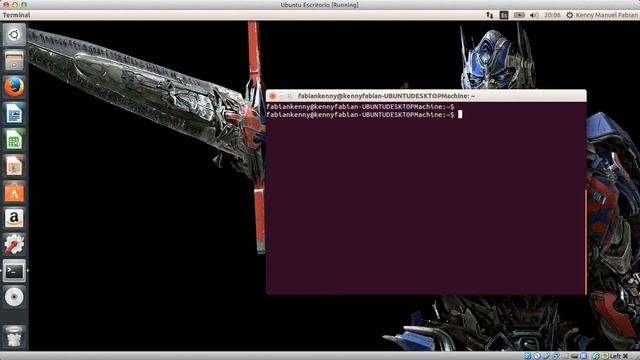
Task: Close the Ubuntu terminal window
Action: coord(272,96)
